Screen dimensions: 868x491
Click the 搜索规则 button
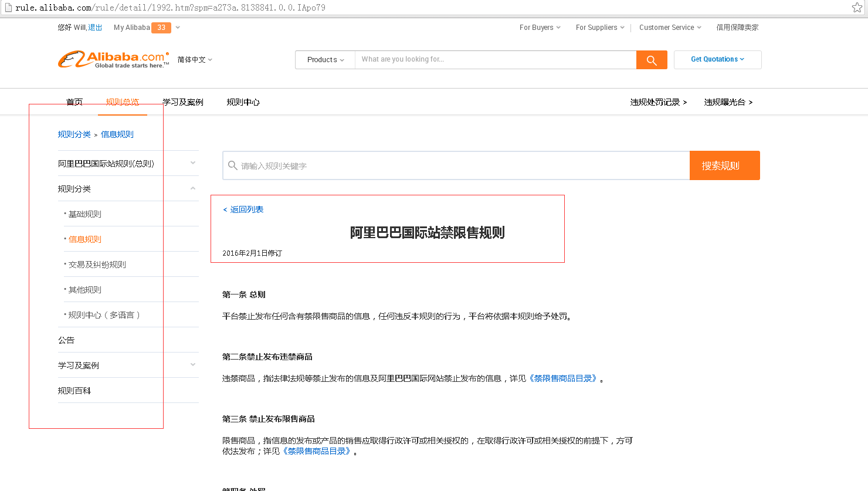click(x=725, y=165)
